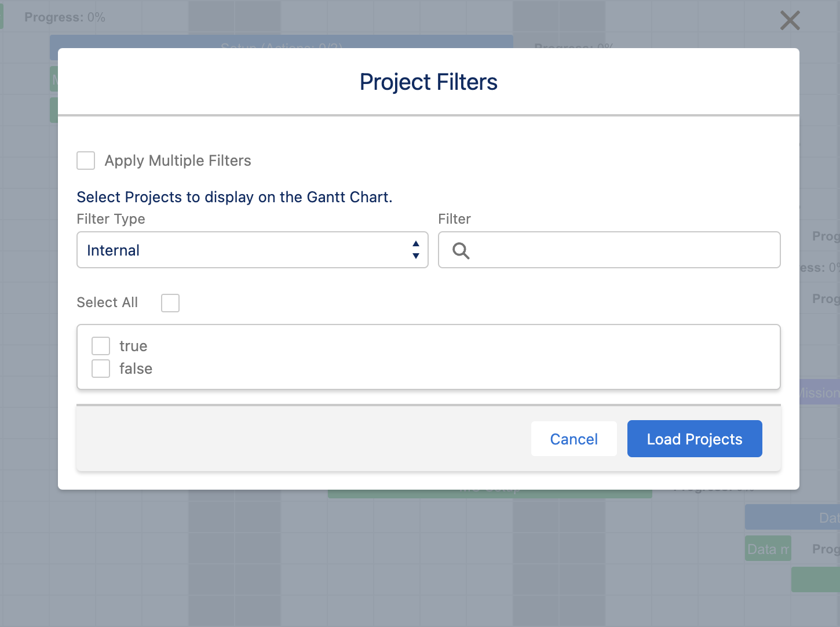
Task: Check the "false" filter value
Action: point(100,368)
